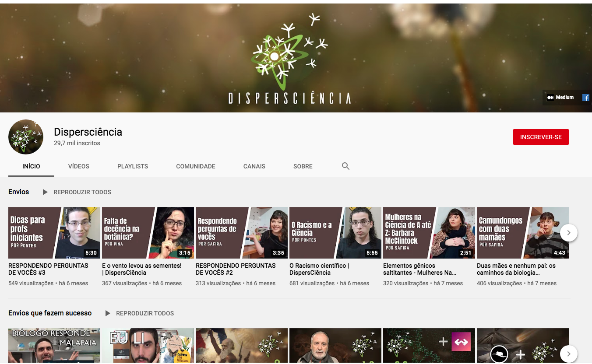
Task: Click 313 visualizações • há 6 meses
Action: click(x=236, y=283)
